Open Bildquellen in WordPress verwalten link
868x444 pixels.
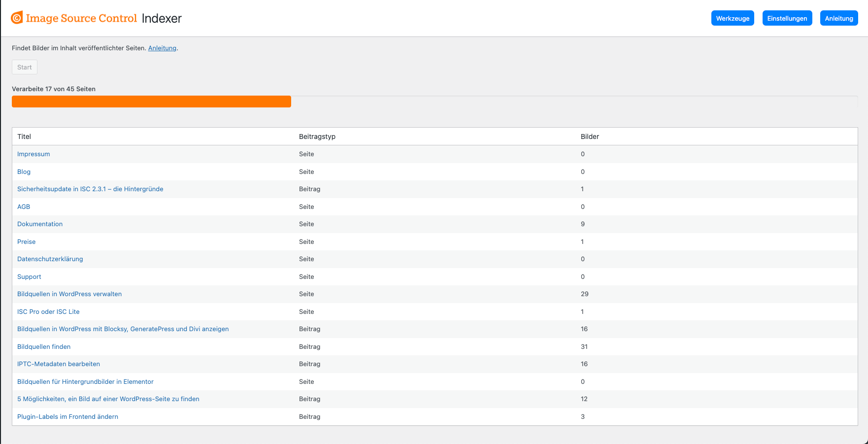(69, 294)
